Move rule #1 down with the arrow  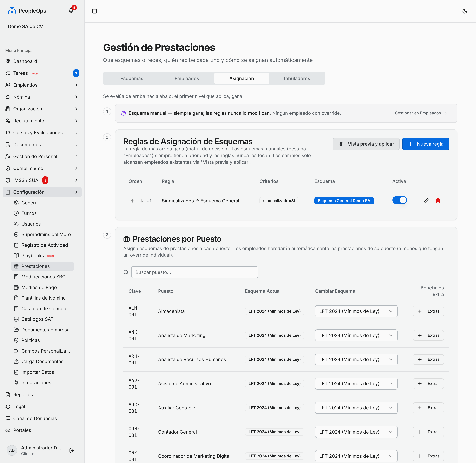click(142, 201)
